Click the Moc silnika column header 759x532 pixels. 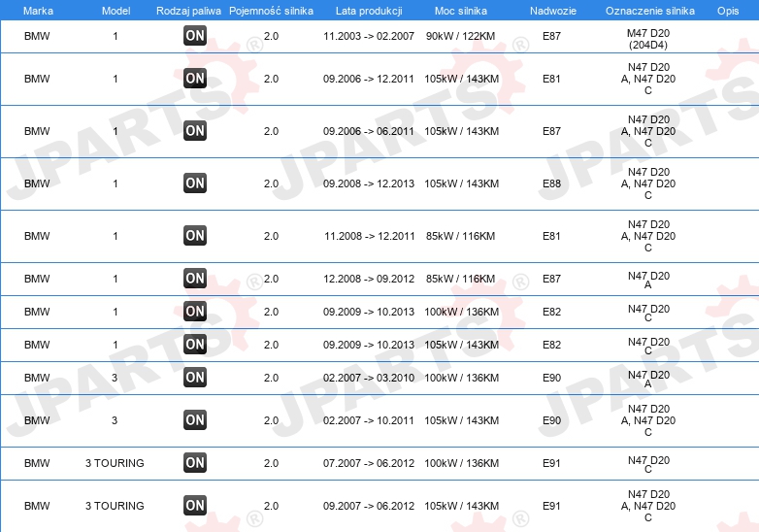pyautogui.click(x=461, y=11)
